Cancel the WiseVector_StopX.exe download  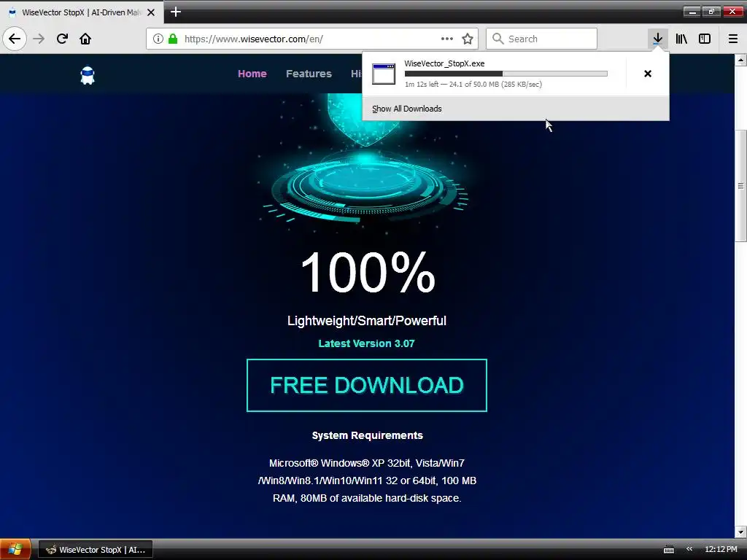[x=648, y=74]
